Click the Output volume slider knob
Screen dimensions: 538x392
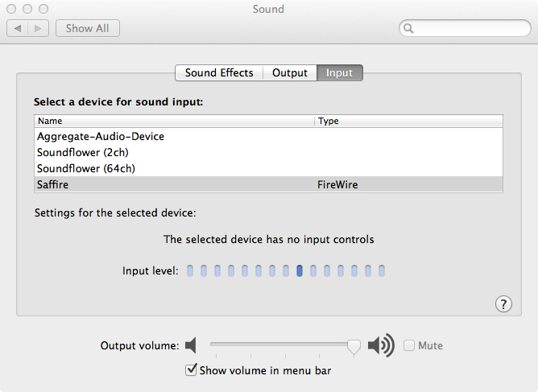coord(353,345)
